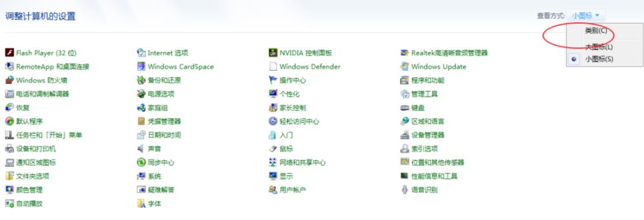Select the 默认程序 icon

(9, 122)
